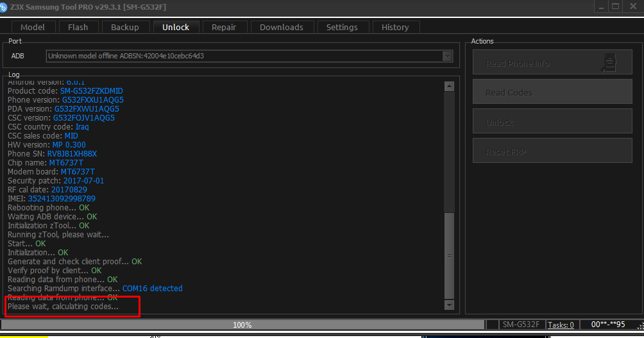Click 'Waiting ADB device... OK' log line
Screen dimensions: 644x338
52,217
